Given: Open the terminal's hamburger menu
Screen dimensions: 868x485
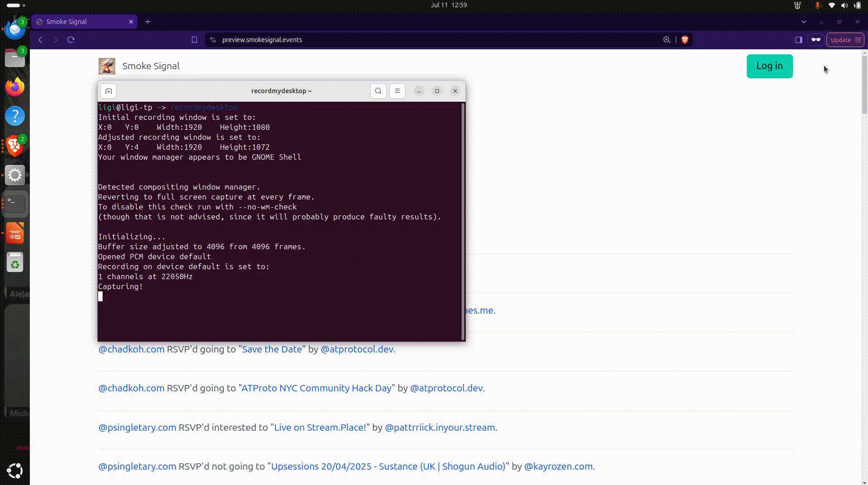Looking at the screenshot, I should 397,90.
